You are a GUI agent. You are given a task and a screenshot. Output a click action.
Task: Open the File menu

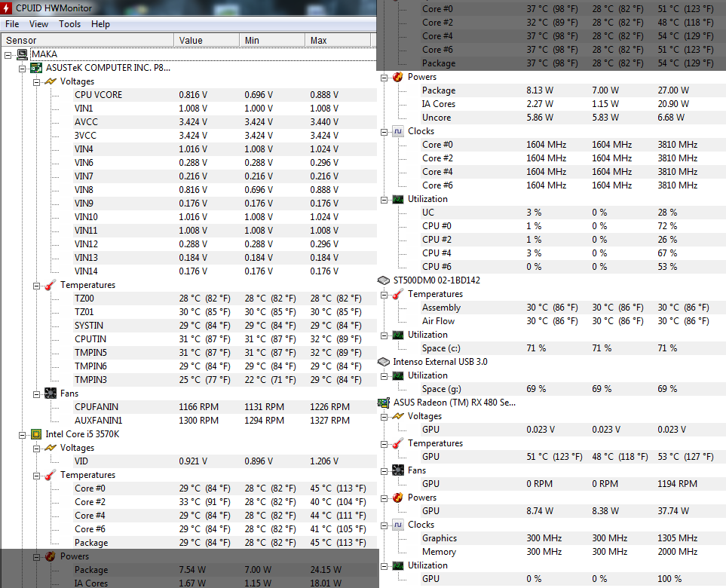pos(12,24)
